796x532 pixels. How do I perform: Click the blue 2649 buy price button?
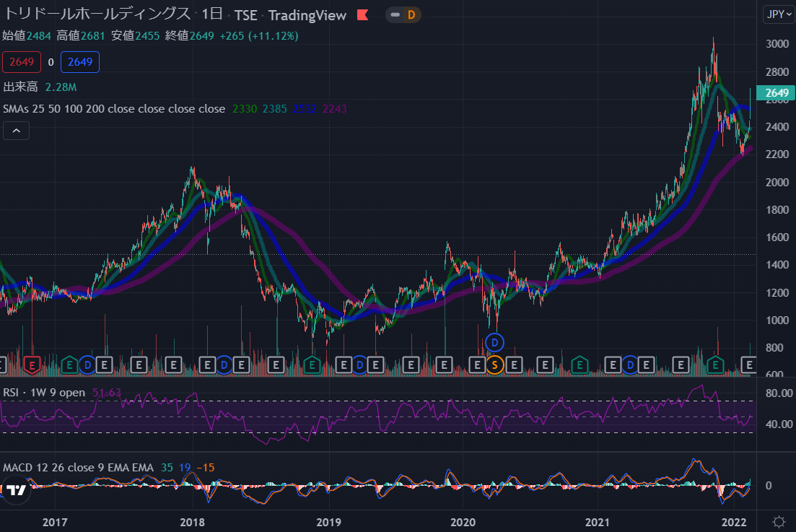pyautogui.click(x=80, y=62)
